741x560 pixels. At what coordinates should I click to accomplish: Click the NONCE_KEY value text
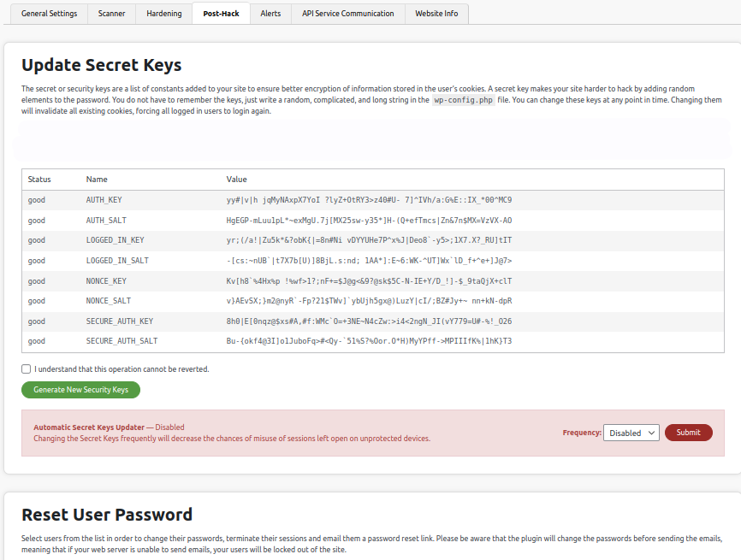click(x=369, y=281)
